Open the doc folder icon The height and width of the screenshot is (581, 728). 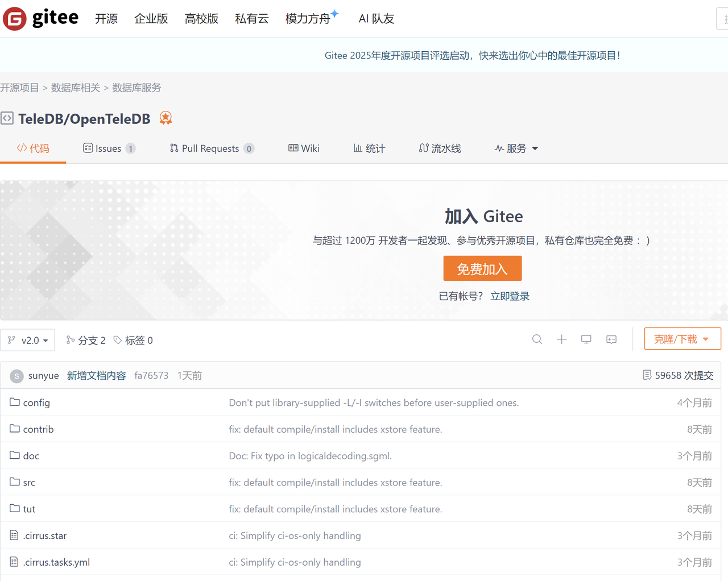click(15, 455)
